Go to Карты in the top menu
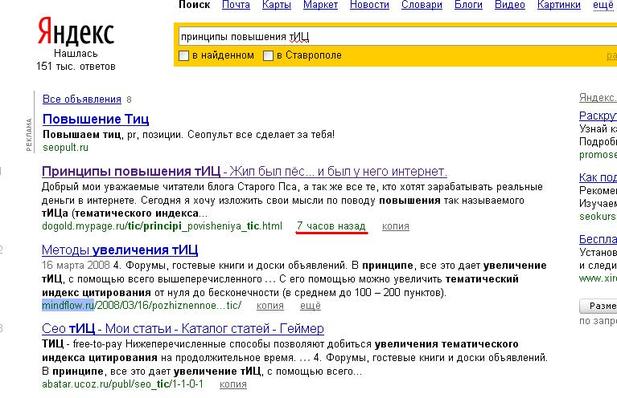 coord(277,5)
